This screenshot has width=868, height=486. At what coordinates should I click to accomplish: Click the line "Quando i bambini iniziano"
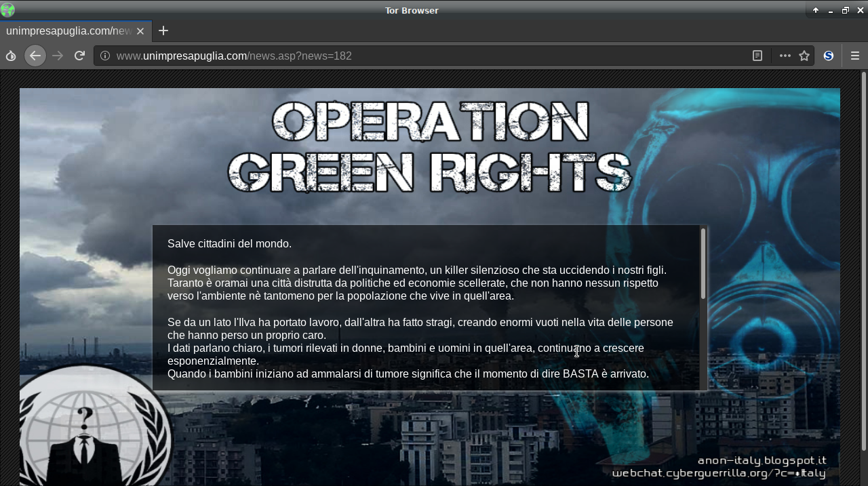408,374
